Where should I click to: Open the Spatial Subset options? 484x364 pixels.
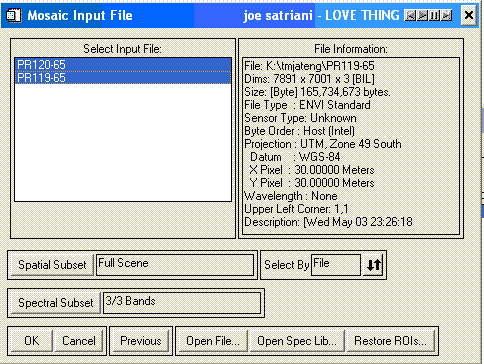click(x=52, y=265)
